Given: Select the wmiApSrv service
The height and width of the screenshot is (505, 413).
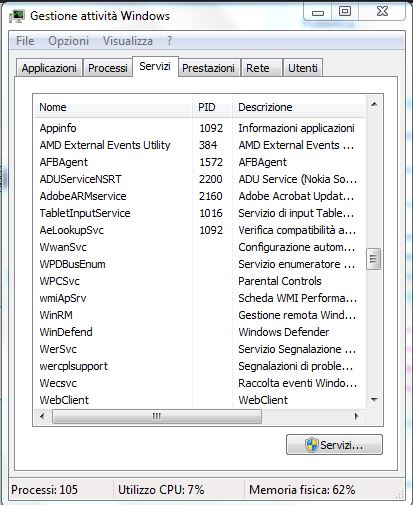Looking at the screenshot, I should pos(63,298).
